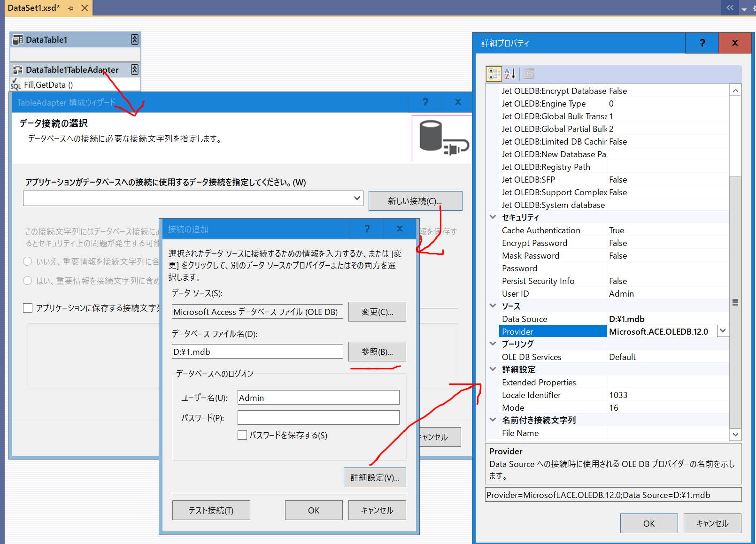756x544 pixels.
Task: Click the 新しい接続 button
Action: coord(415,200)
